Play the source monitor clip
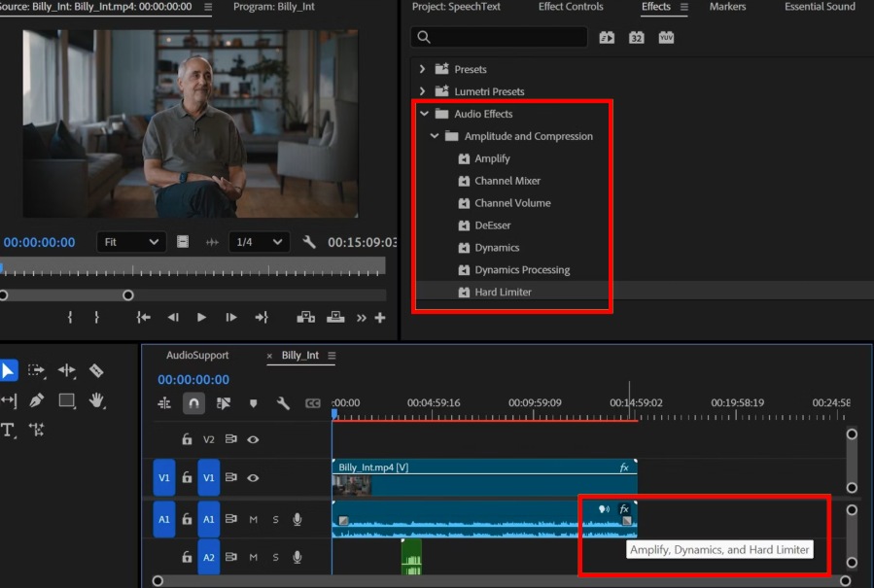The image size is (874, 588). click(201, 317)
